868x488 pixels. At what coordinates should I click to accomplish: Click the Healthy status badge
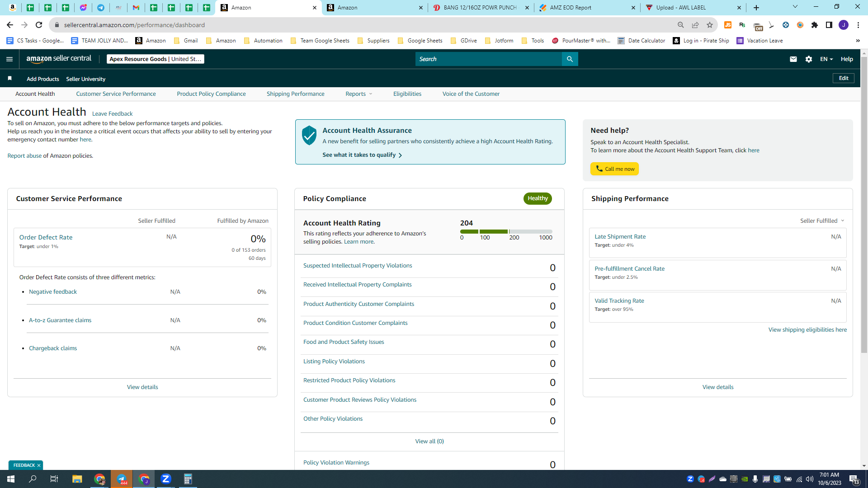[x=538, y=198]
